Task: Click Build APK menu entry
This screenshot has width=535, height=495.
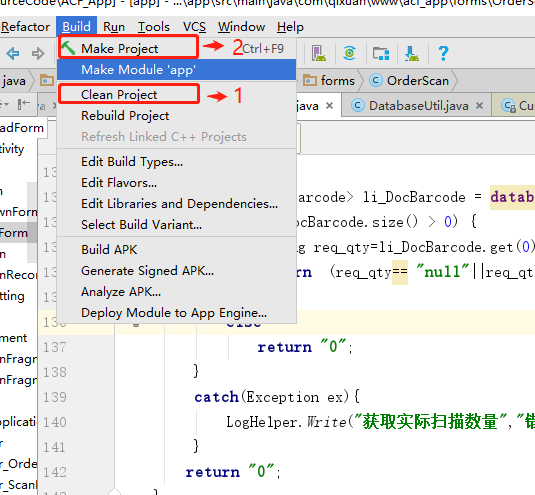Action: (176, 250)
